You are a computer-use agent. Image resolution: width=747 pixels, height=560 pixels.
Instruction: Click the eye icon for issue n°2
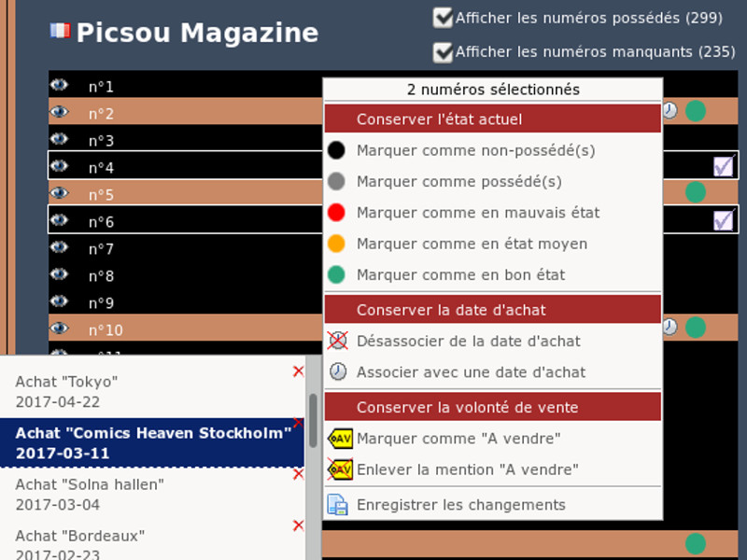point(59,112)
